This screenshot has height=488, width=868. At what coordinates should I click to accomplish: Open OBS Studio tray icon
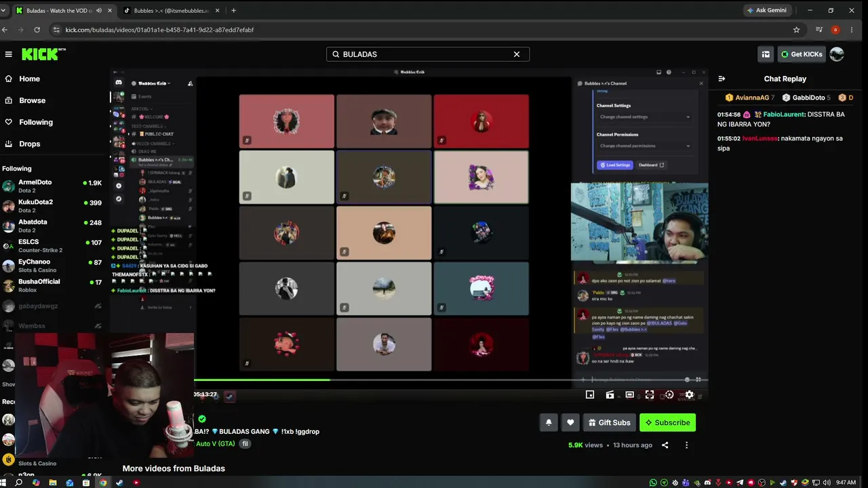762,483
